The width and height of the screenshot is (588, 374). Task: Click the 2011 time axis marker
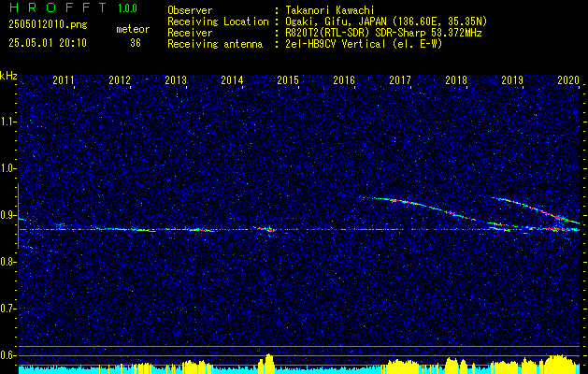click(64, 79)
